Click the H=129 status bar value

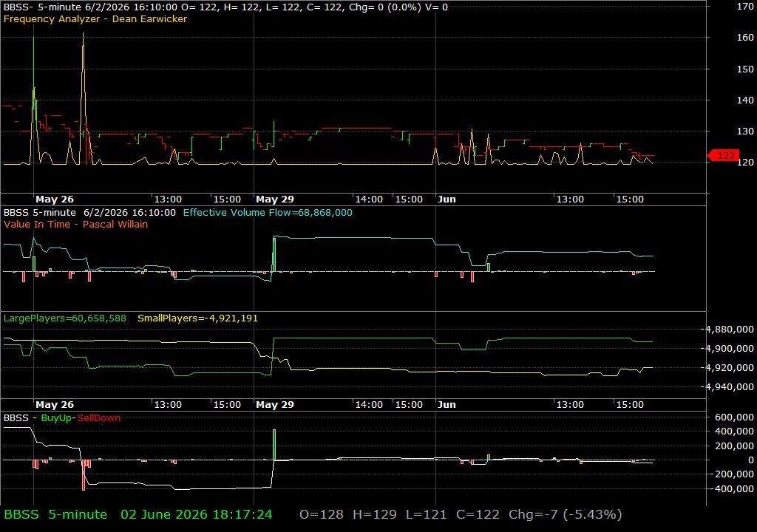(x=375, y=514)
